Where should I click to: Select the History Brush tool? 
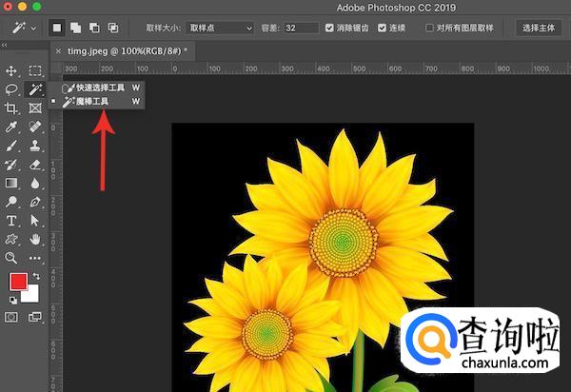[x=11, y=165]
